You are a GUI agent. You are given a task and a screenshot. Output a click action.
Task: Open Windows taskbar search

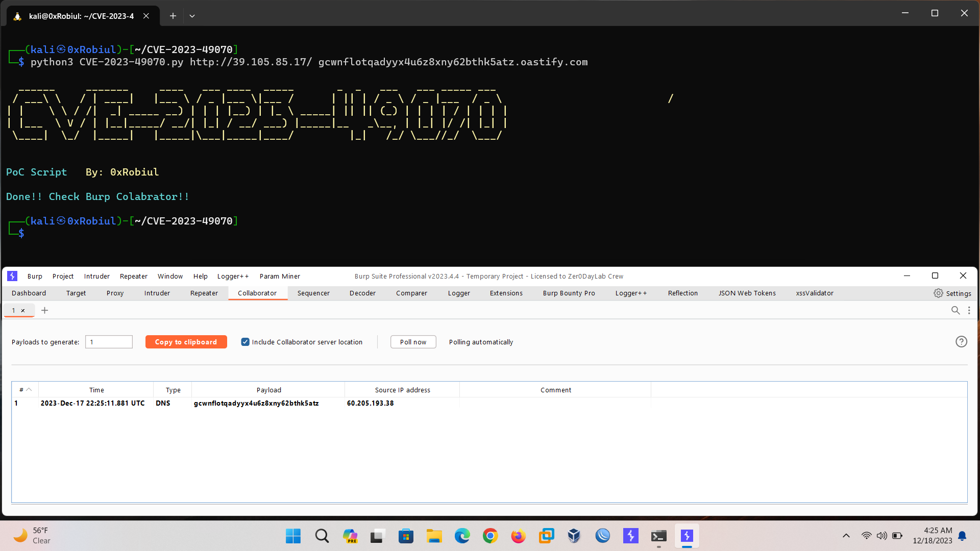322,536
